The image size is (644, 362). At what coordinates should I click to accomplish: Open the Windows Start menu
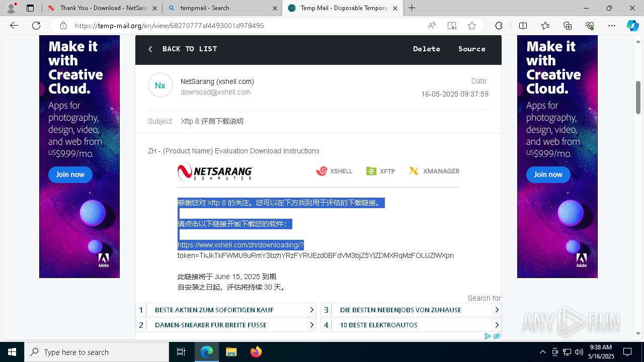12,352
